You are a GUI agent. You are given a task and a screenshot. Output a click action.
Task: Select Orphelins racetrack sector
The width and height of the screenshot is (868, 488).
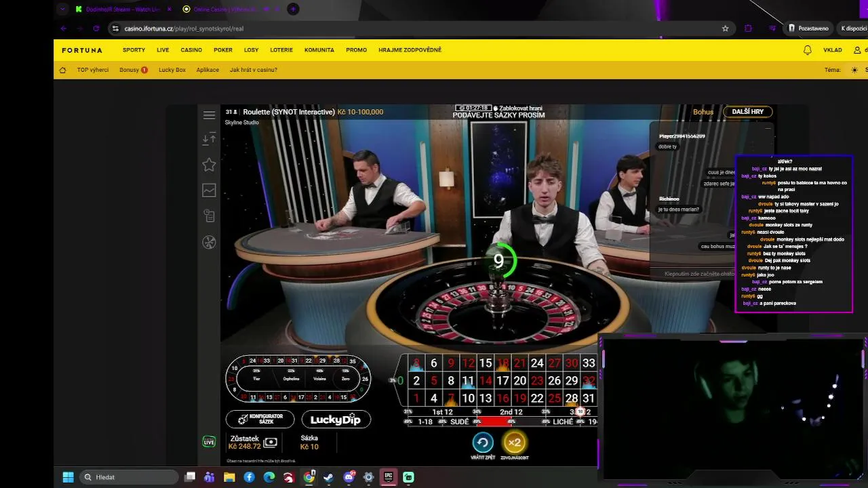(292, 378)
